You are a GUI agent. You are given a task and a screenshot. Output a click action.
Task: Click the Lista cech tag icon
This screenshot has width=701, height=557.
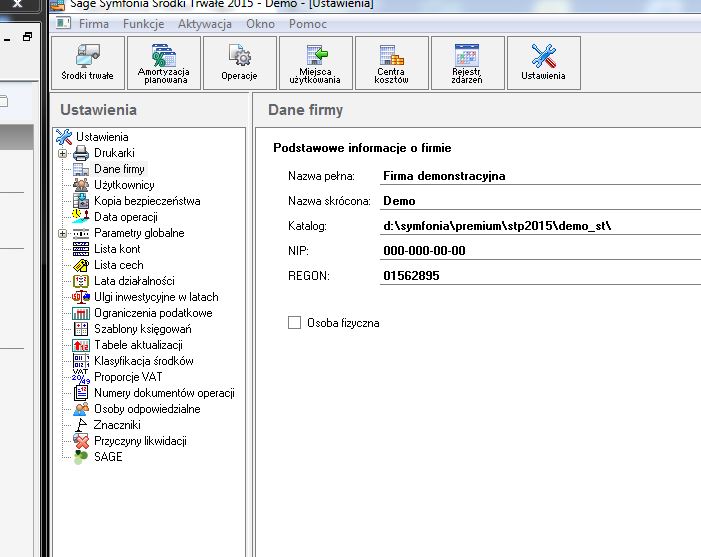(x=81, y=265)
